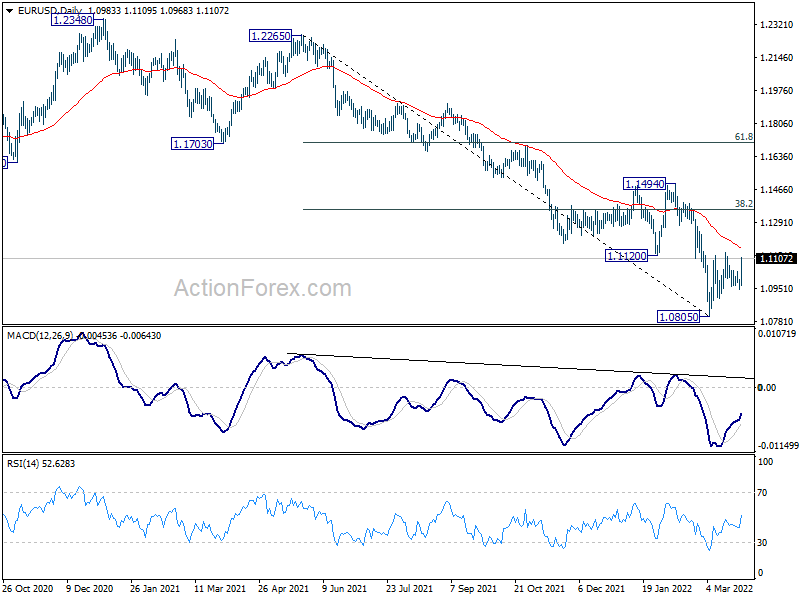Click the 19 Jan 2022 date label

(x=666, y=589)
